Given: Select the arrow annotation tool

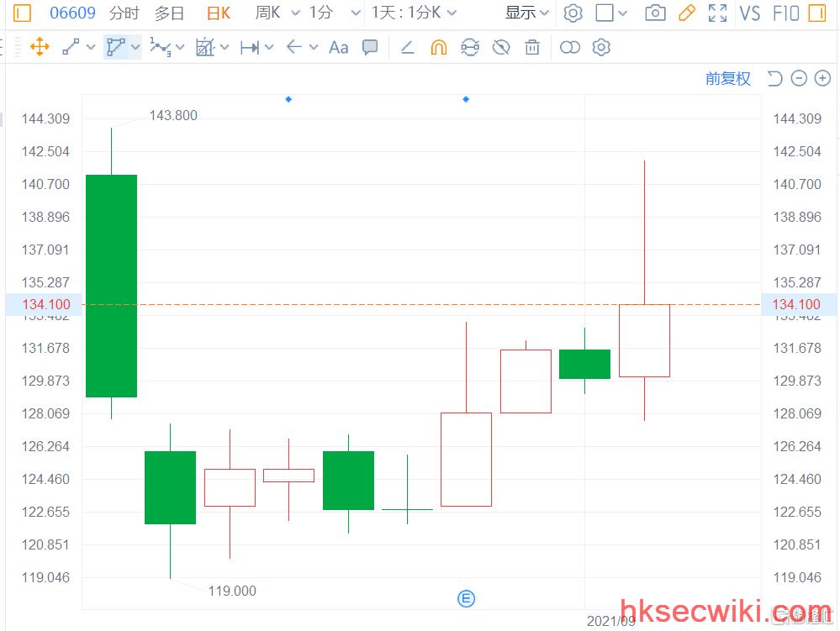Looking at the screenshot, I should click(x=293, y=47).
